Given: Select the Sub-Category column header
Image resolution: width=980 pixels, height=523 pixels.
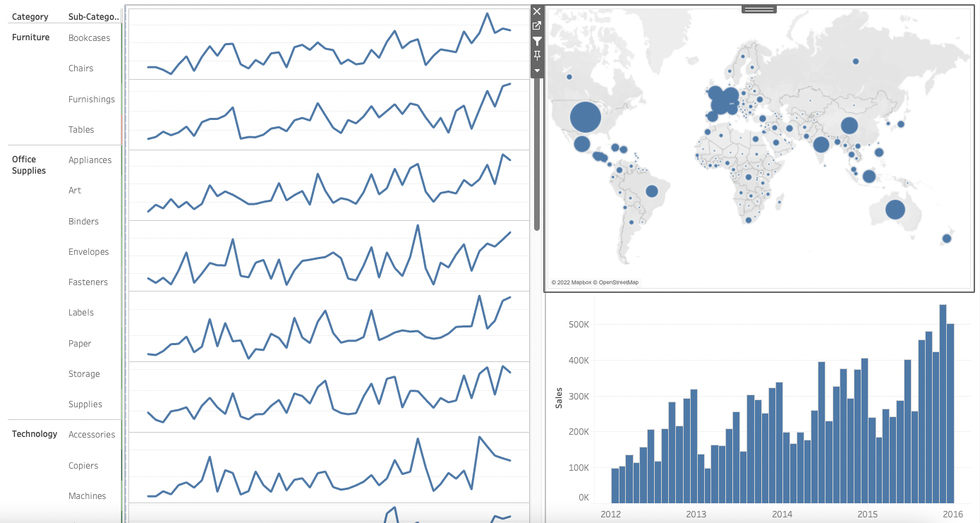Looking at the screenshot, I should click(x=94, y=17).
